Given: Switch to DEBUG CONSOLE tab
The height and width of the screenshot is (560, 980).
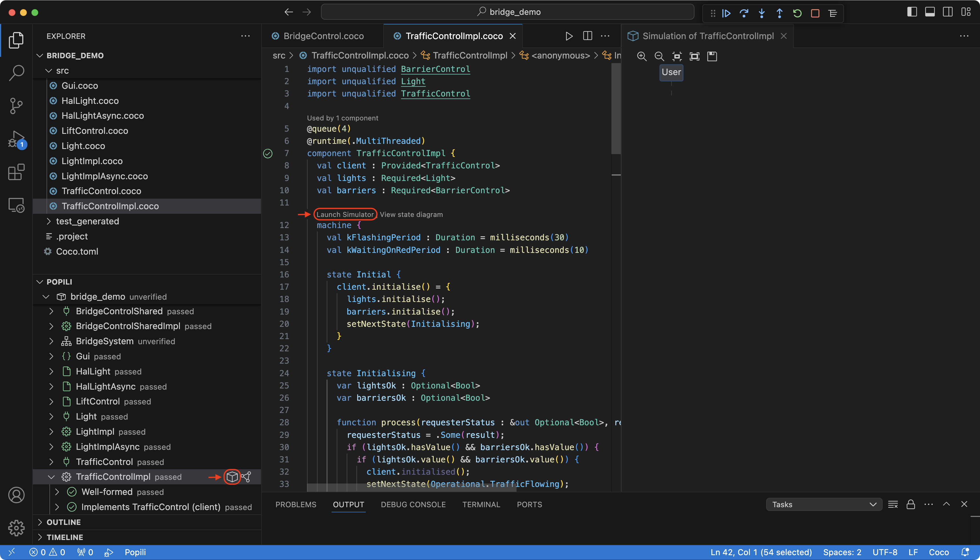Looking at the screenshot, I should click(413, 504).
